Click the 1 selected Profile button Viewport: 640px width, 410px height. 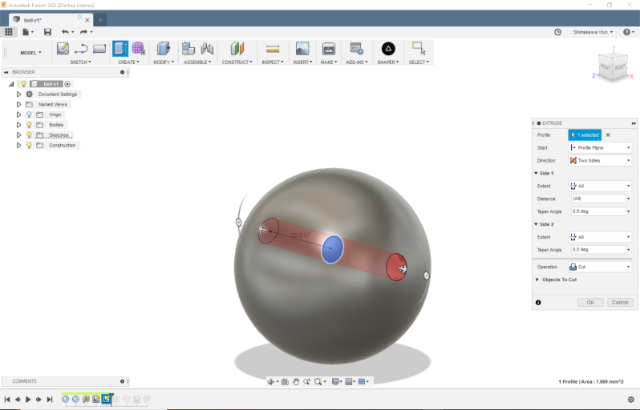[x=585, y=135]
